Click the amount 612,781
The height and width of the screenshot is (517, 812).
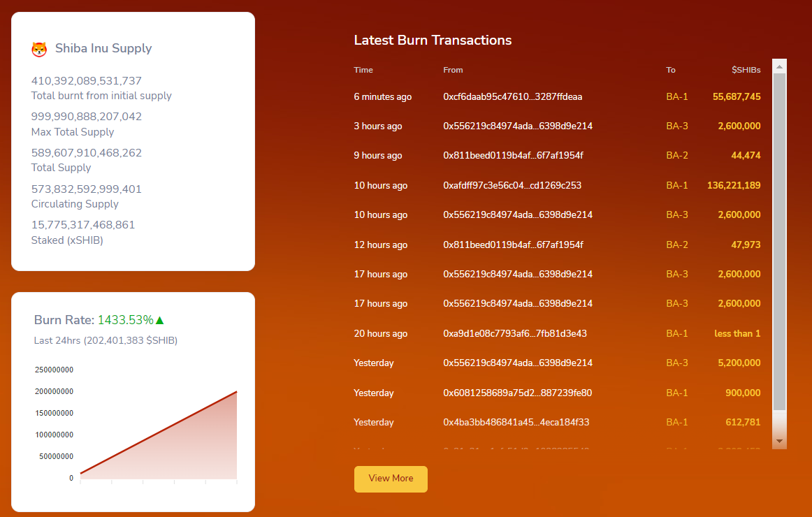(743, 422)
